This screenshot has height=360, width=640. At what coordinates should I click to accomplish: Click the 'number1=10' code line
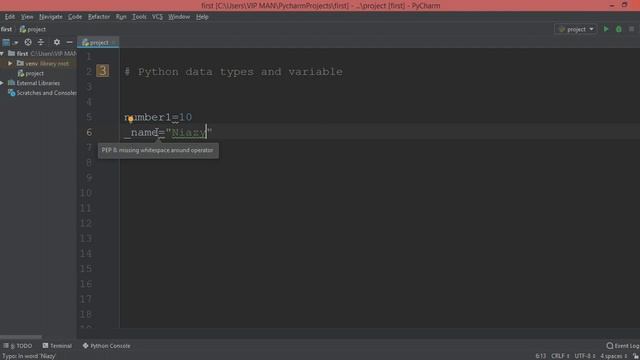pos(158,118)
